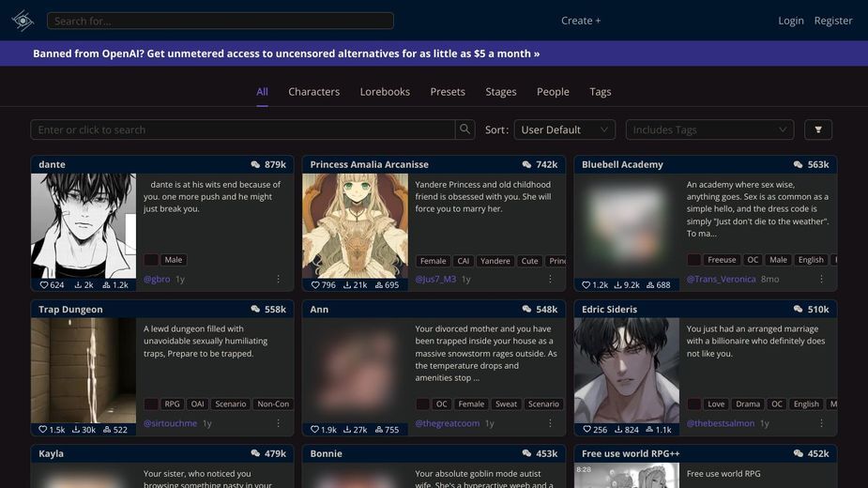Viewport: 868px width, 488px height.
Task: Click the magnifier search icon button
Action: click(x=465, y=130)
